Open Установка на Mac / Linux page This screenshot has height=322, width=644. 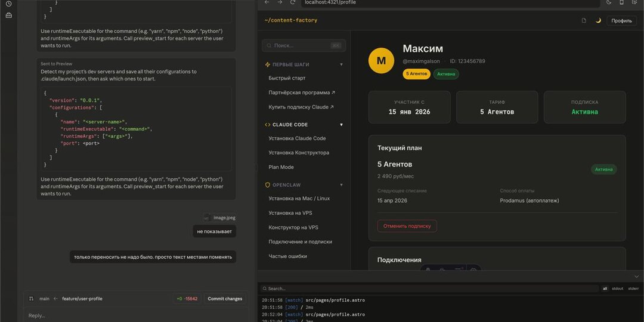(299, 199)
